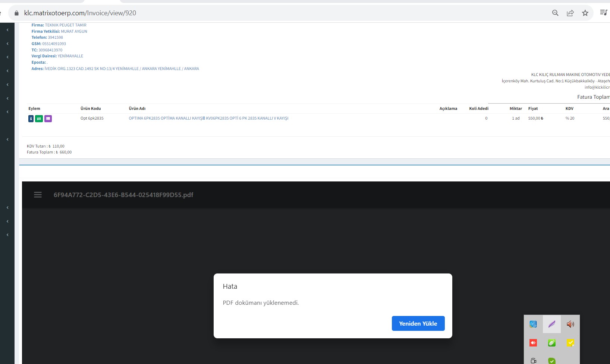Open the browser media control icon
Image resolution: width=610 pixels, height=364 pixels.
click(603, 13)
